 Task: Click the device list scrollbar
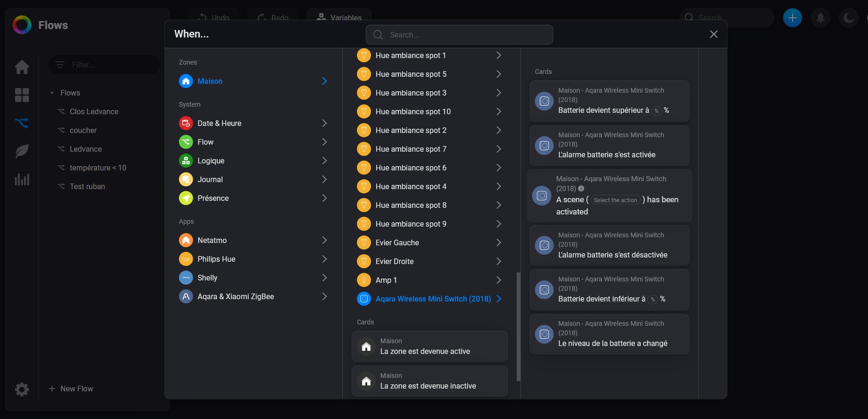(x=518, y=326)
